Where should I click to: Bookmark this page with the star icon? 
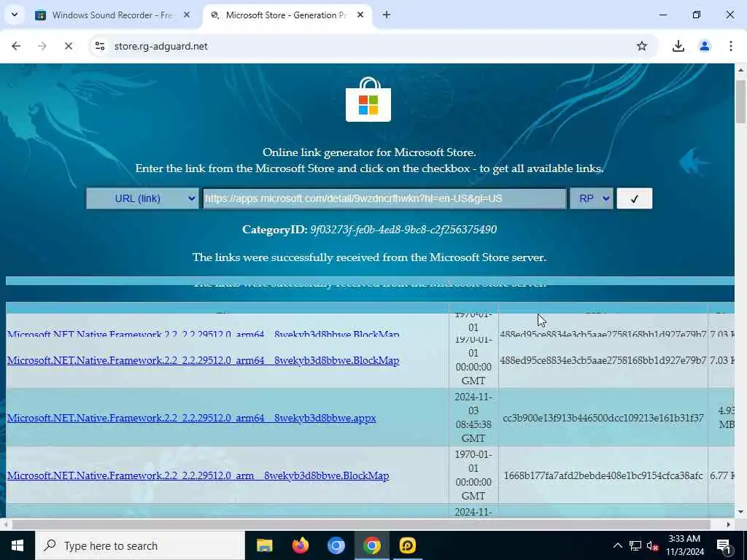click(x=642, y=46)
